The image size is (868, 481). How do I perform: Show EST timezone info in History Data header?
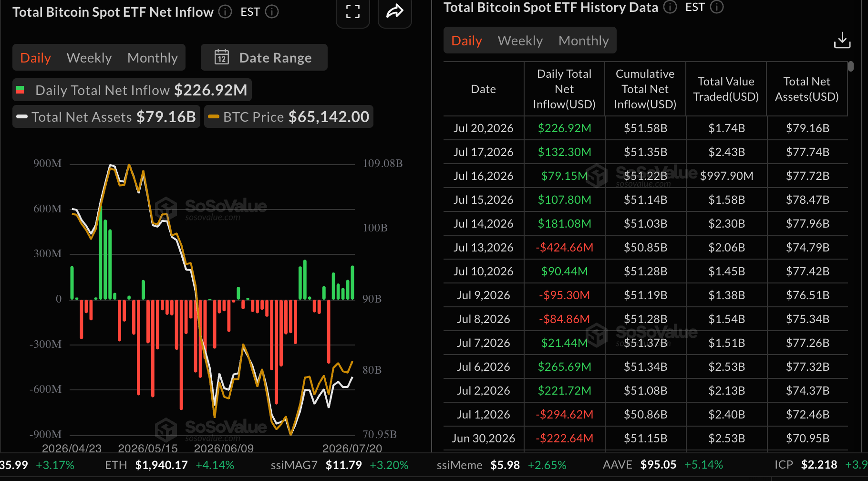[x=717, y=7]
